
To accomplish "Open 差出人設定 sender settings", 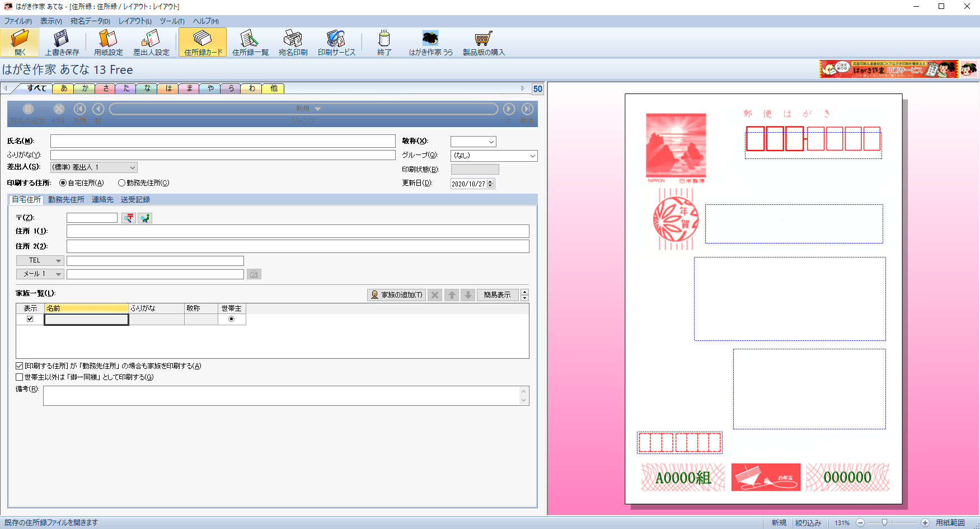I will (151, 43).
